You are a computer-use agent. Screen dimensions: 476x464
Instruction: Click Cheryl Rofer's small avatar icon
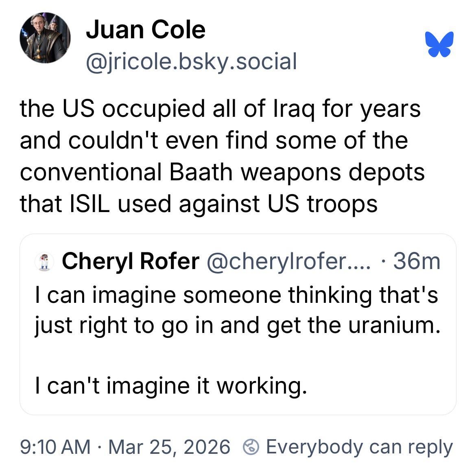click(x=45, y=261)
